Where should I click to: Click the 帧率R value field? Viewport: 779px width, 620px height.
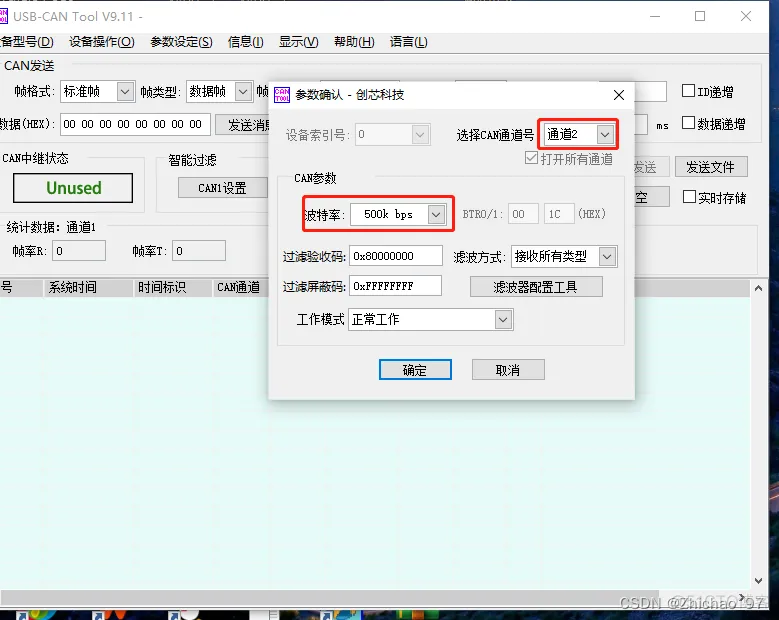click(79, 251)
